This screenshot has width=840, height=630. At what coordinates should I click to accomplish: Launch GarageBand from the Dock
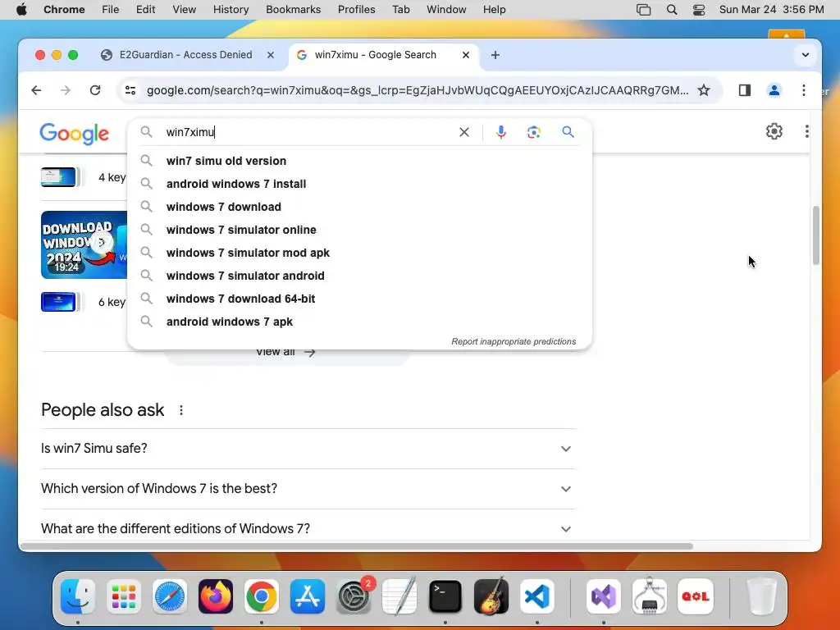click(491, 596)
